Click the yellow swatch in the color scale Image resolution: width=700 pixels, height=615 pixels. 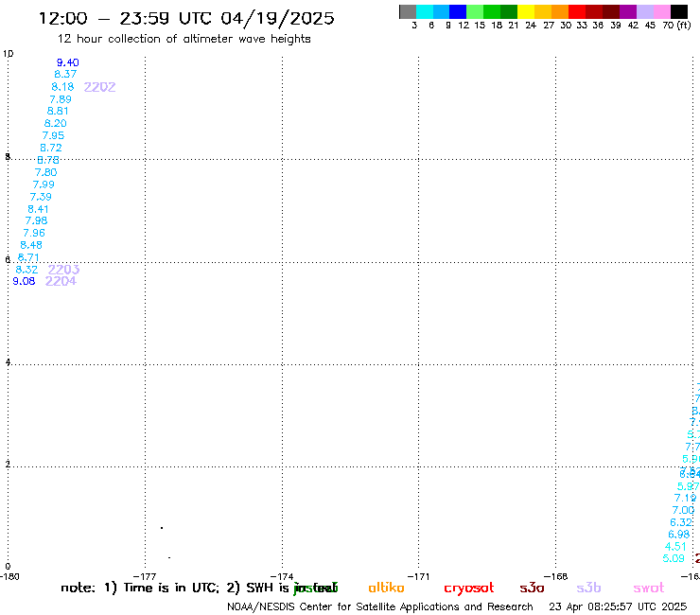click(x=526, y=11)
